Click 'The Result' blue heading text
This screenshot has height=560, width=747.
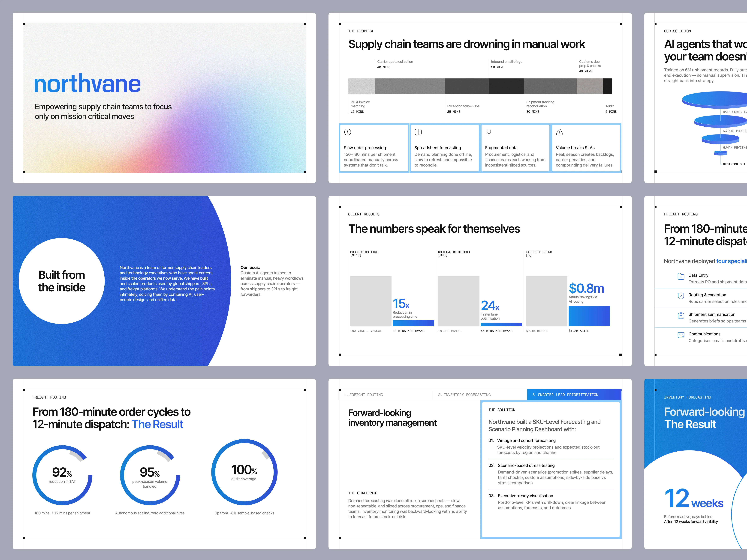pos(157,424)
